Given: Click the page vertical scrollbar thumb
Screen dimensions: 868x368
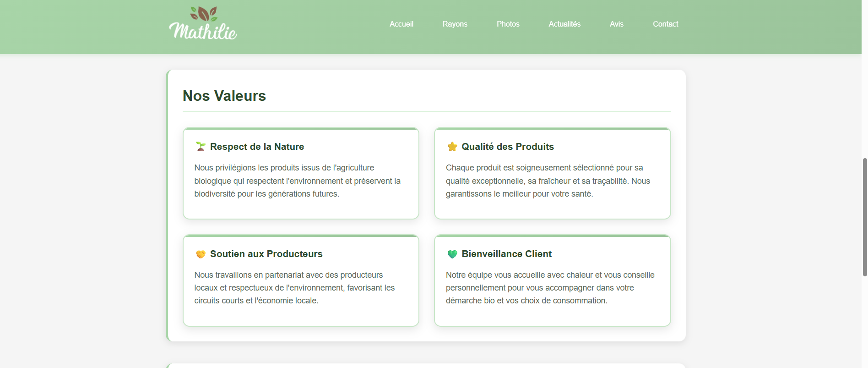Looking at the screenshot, I should (x=865, y=217).
